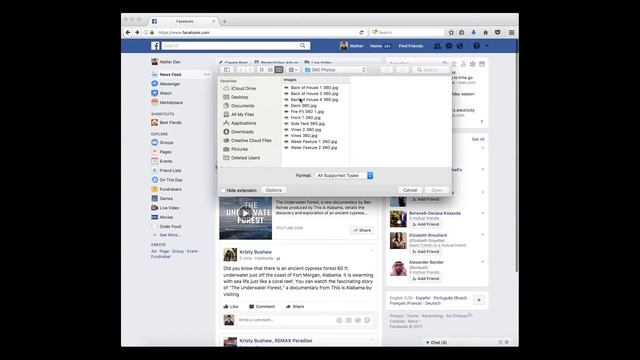Open the Format All Supported Types dropdown
640x360 pixels.
pyautogui.click(x=344, y=176)
